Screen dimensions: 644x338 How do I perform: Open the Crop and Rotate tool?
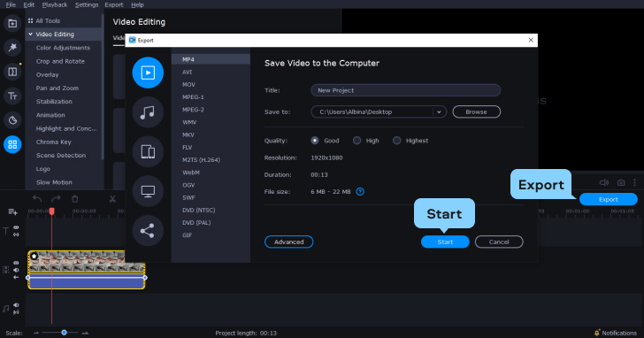point(60,61)
